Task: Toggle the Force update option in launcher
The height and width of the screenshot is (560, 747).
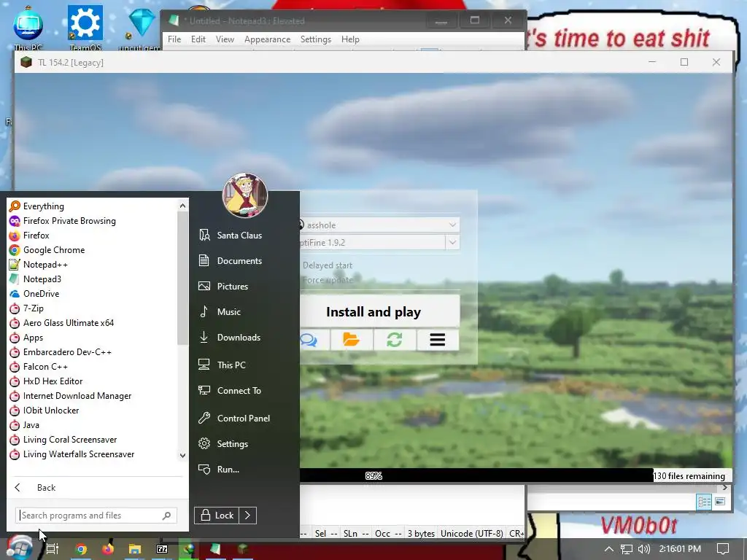Action: coord(328,280)
